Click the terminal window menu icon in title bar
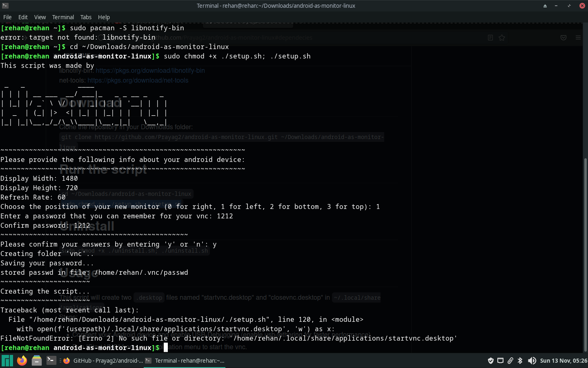588x368 pixels. point(5,6)
